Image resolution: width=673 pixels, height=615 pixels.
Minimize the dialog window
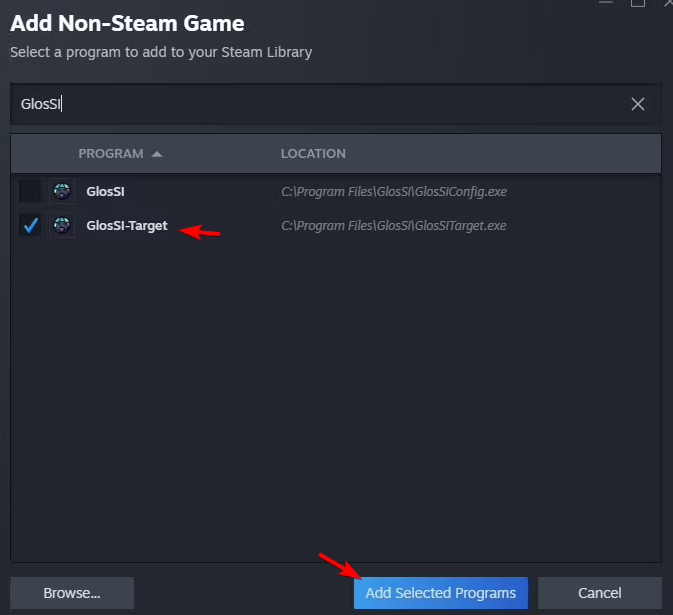coord(606,2)
